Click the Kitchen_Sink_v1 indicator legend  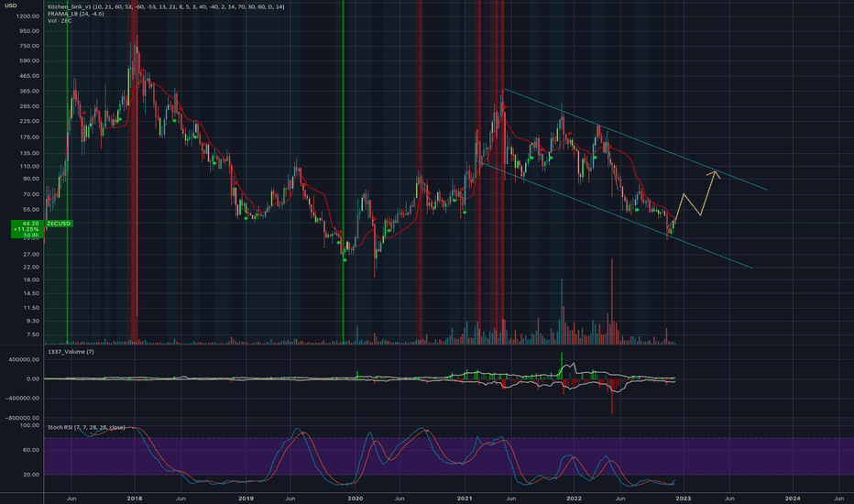[x=166, y=6]
